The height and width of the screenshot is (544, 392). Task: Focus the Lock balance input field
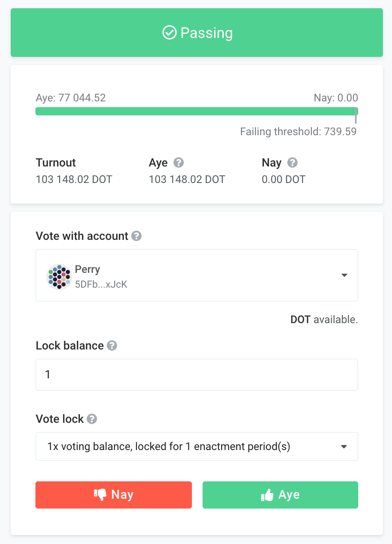tap(197, 375)
